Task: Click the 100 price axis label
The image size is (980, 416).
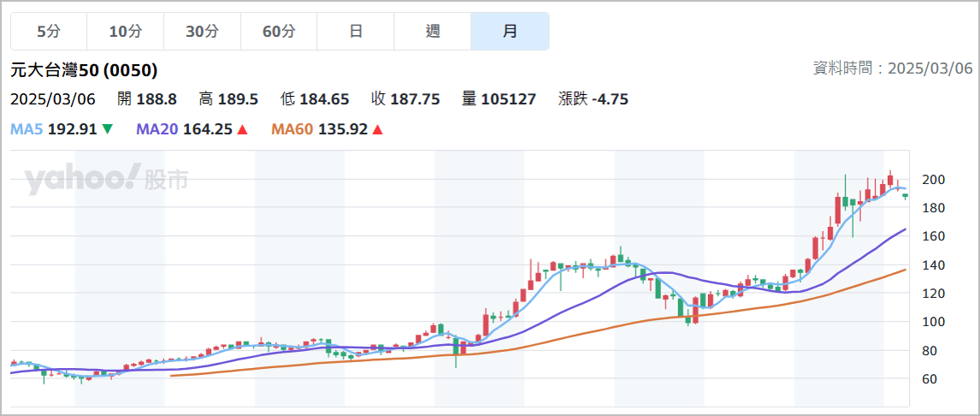Action: [935, 322]
